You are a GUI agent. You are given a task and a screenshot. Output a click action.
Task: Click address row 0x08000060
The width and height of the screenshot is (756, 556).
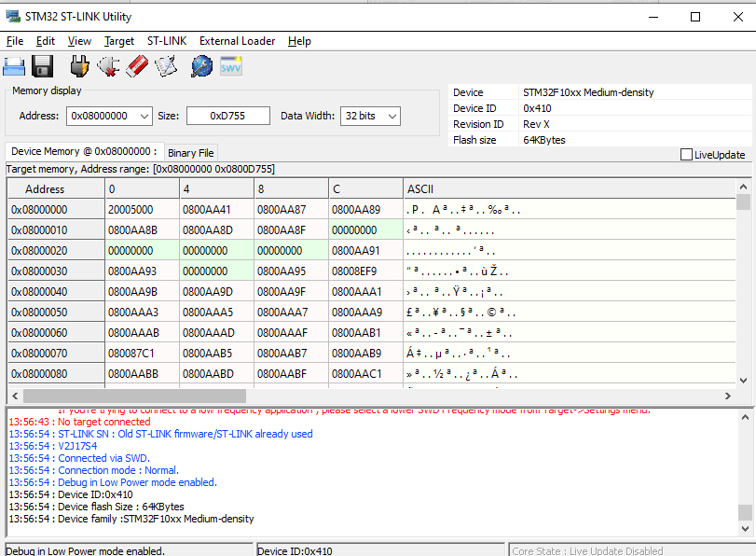(56, 333)
